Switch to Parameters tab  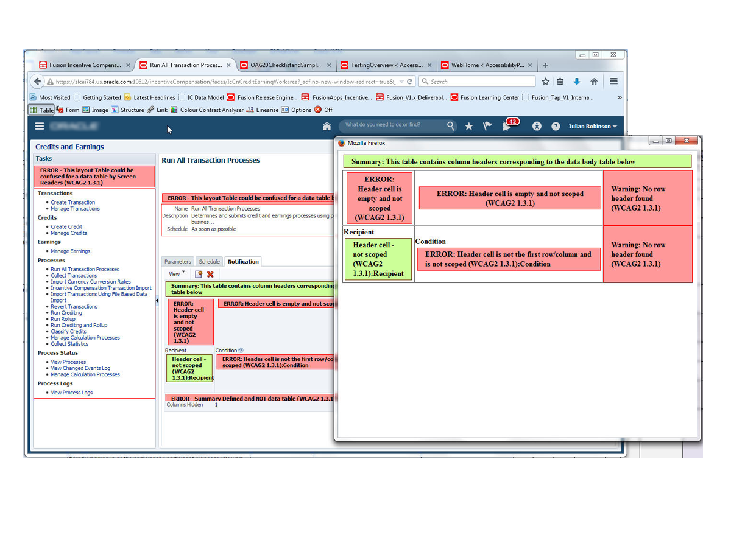178,262
